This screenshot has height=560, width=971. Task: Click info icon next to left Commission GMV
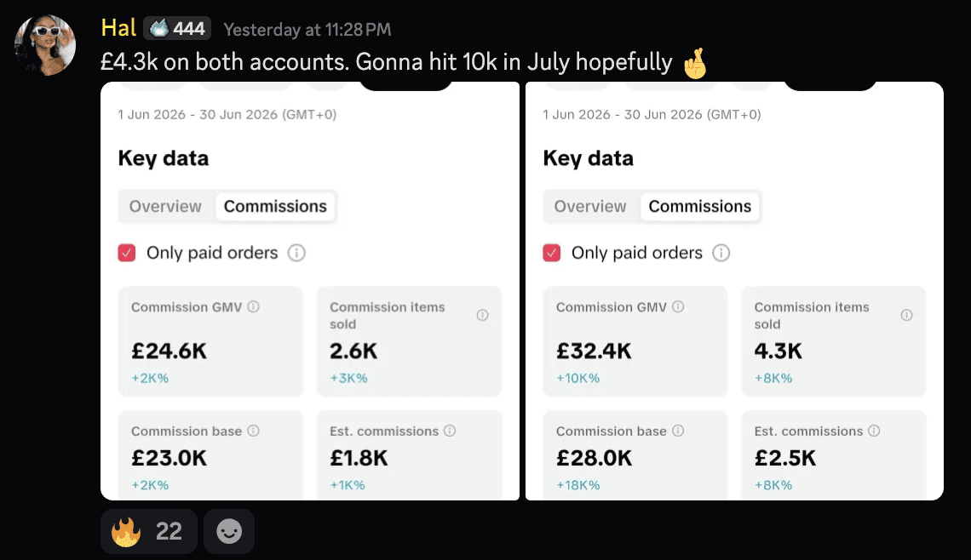253,306
